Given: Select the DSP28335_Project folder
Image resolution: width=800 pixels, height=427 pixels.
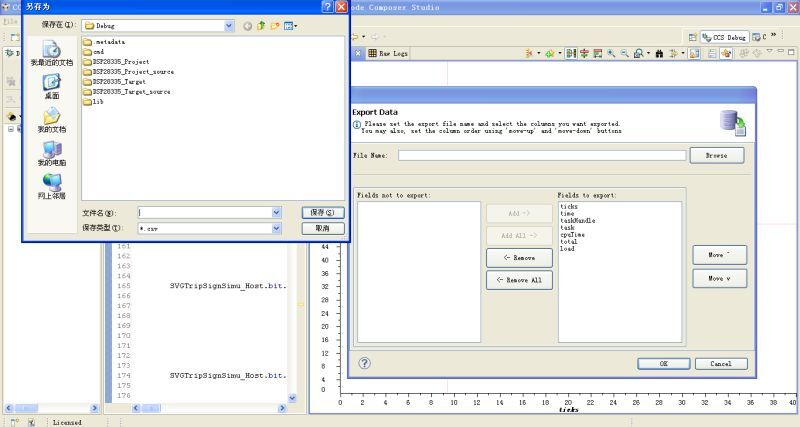Looking at the screenshot, I should tap(121, 62).
